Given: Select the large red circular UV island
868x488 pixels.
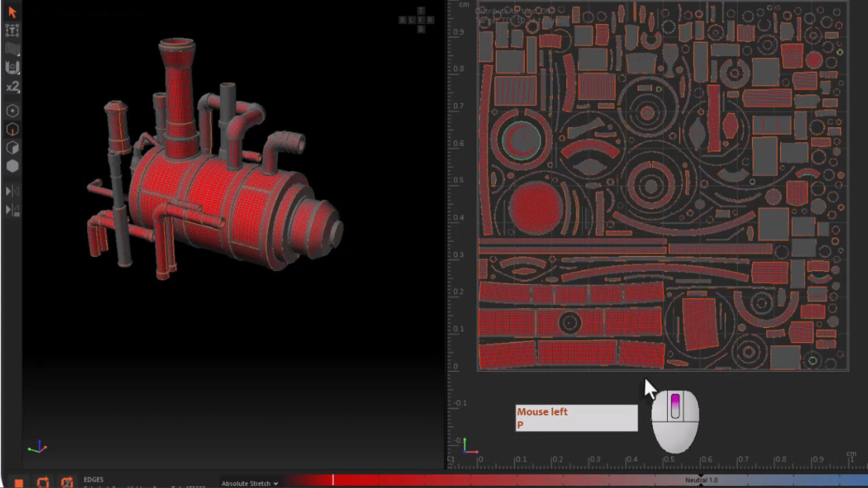Looking at the screenshot, I should (x=536, y=208).
